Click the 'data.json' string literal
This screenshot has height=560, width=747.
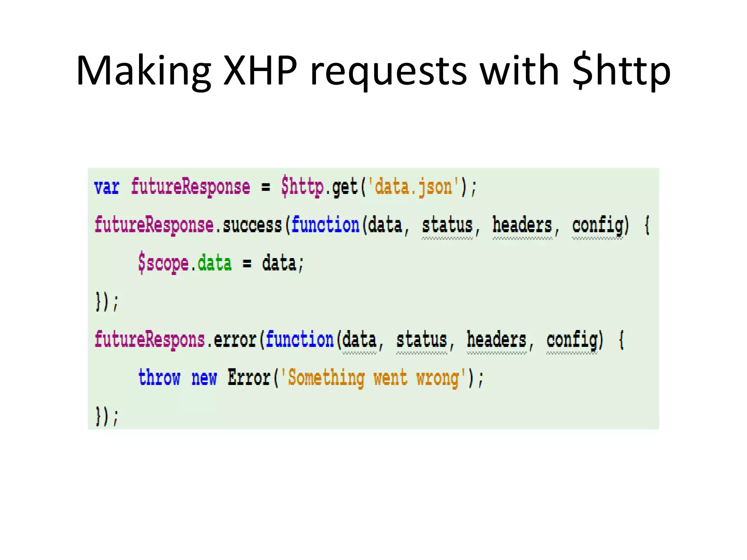(x=413, y=187)
